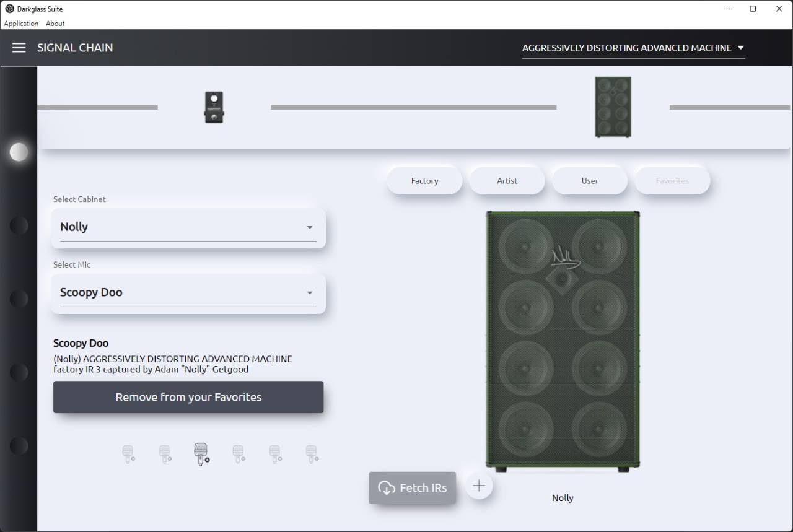This screenshot has width=793, height=532.
Task: Select the third sidebar preset dot
Action: click(19, 299)
